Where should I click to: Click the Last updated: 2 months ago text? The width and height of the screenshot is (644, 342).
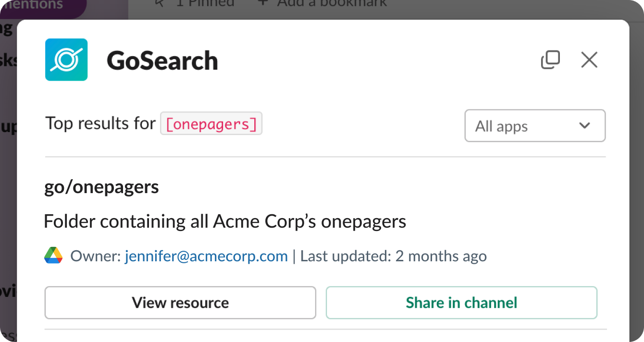pyautogui.click(x=393, y=256)
